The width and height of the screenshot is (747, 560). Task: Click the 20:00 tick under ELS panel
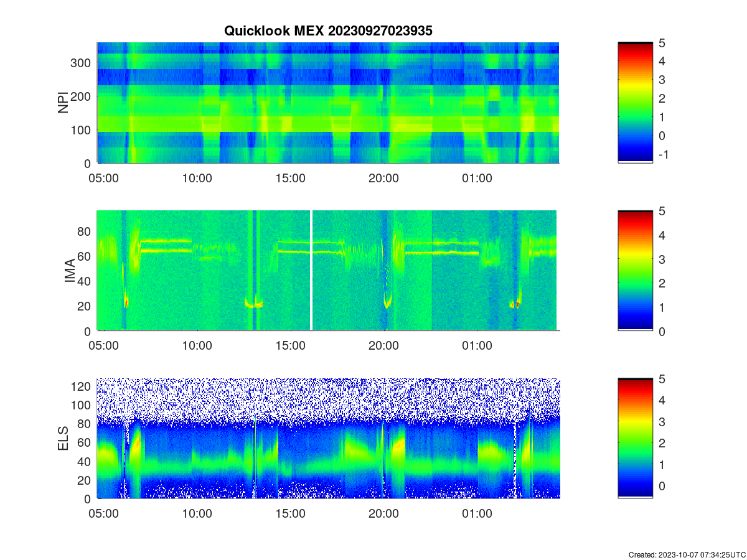pyautogui.click(x=384, y=514)
